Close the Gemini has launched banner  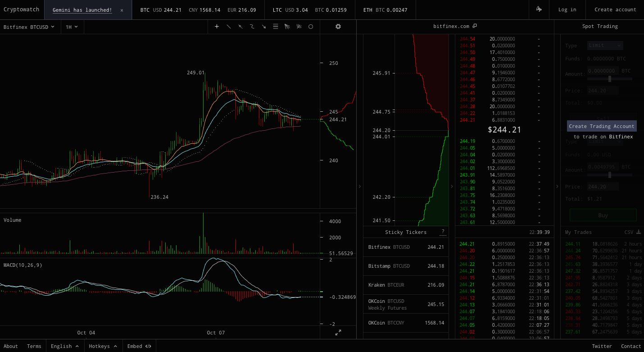click(122, 10)
